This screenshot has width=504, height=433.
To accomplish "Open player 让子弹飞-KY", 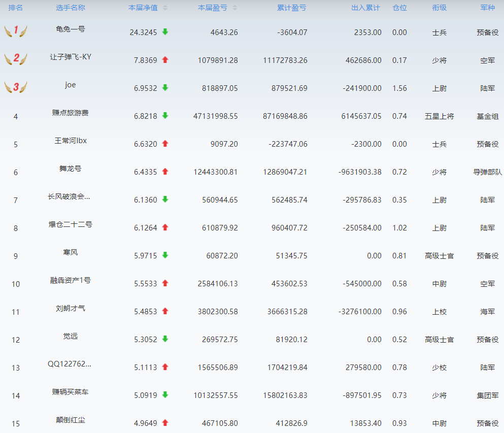I will [x=71, y=57].
